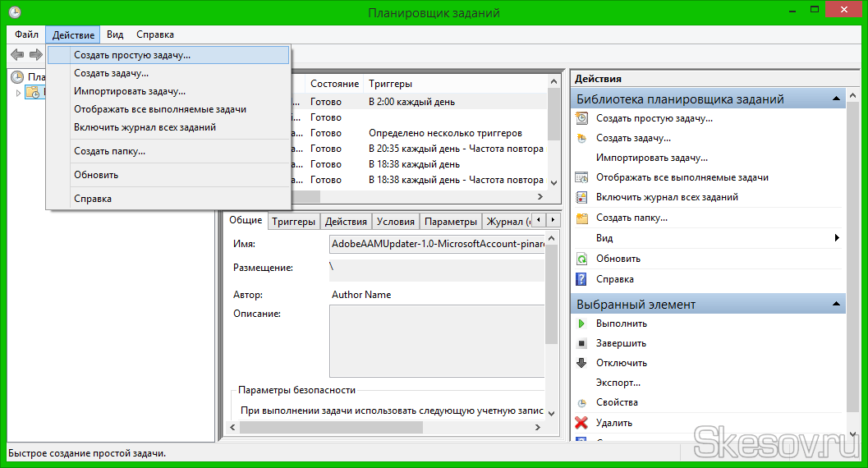Image resolution: width=868 pixels, height=468 pixels.
Task: Collapse the 'Выбранный элемент' section
Action: [836, 305]
